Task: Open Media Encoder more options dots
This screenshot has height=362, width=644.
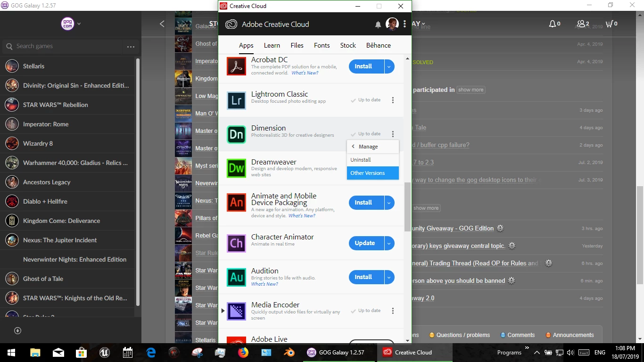Action: (393, 311)
